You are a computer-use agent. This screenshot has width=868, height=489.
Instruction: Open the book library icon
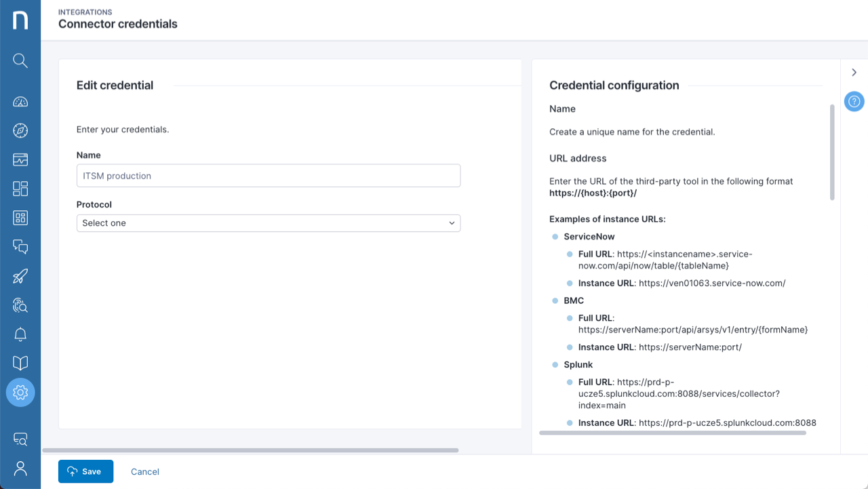click(20, 364)
